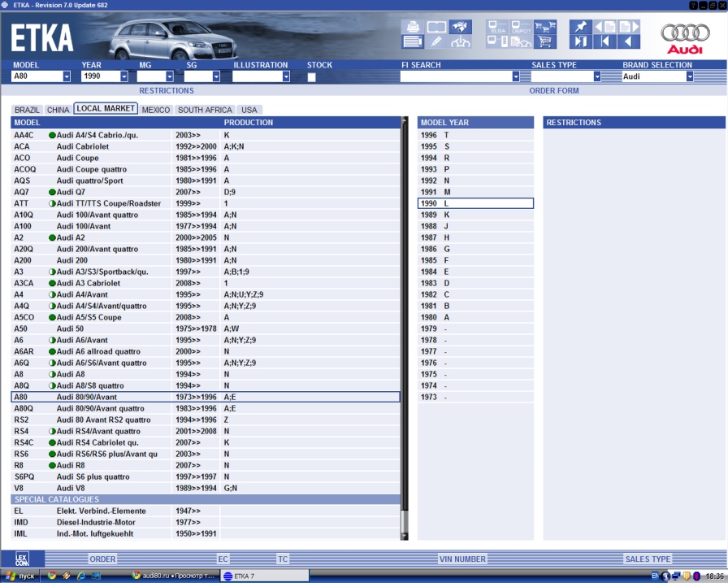Jump to first page arrow icon
728x583 pixels.
605,41
